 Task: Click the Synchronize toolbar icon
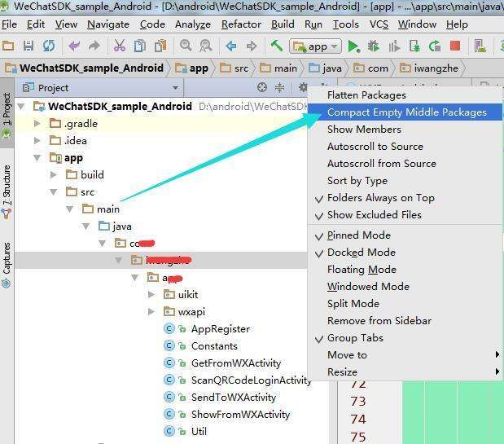49,46
